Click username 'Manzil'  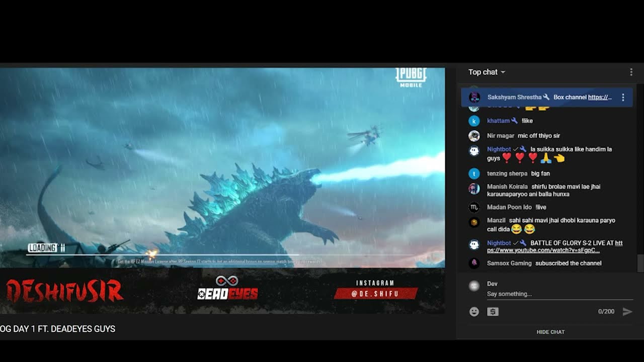[496, 220]
